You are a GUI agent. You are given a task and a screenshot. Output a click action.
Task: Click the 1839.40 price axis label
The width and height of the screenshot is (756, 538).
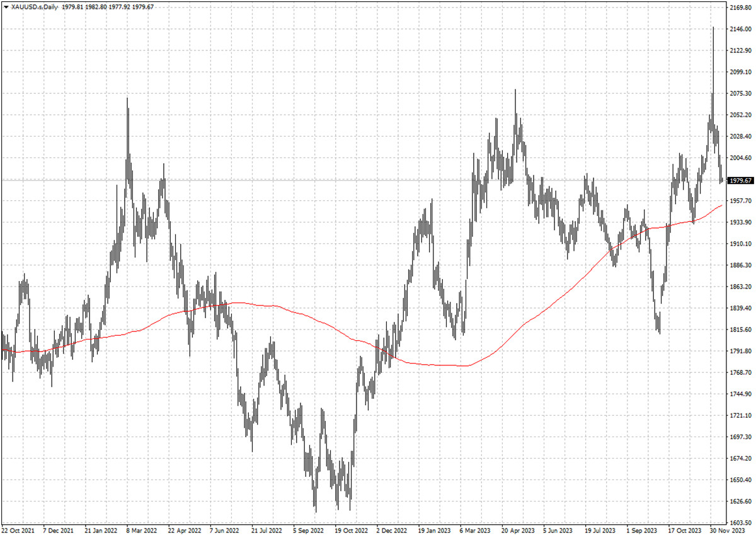(x=740, y=308)
